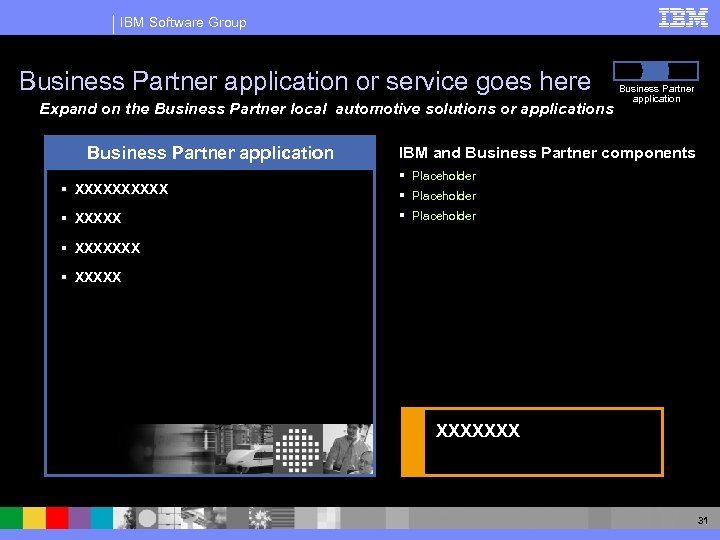Viewport: 720px width, 540px height.
Task: Select the third 'Placeholder' bullet
Action: coord(444,216)
